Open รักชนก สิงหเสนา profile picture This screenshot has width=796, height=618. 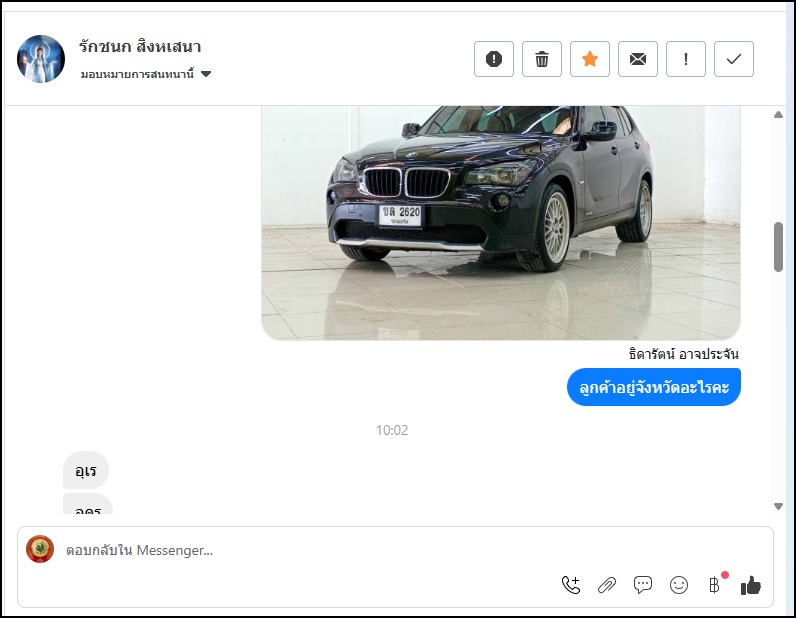[41, 59]
